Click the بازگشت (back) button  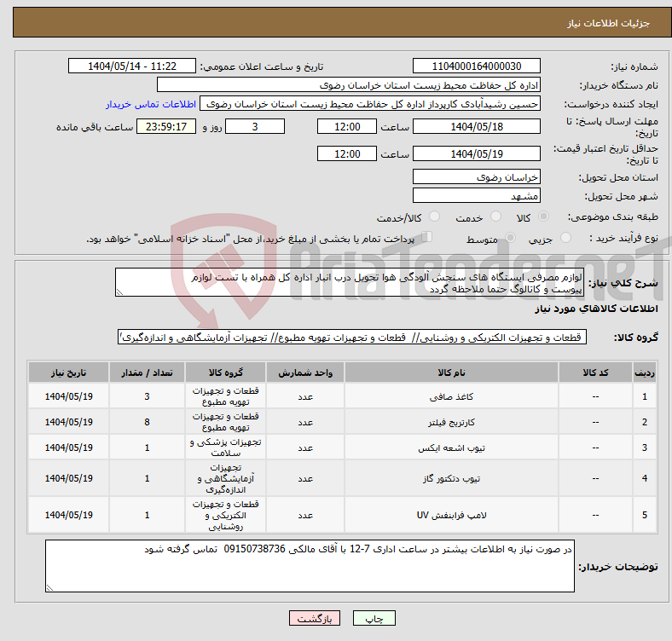pyautogui.click(x=315, y=618)
